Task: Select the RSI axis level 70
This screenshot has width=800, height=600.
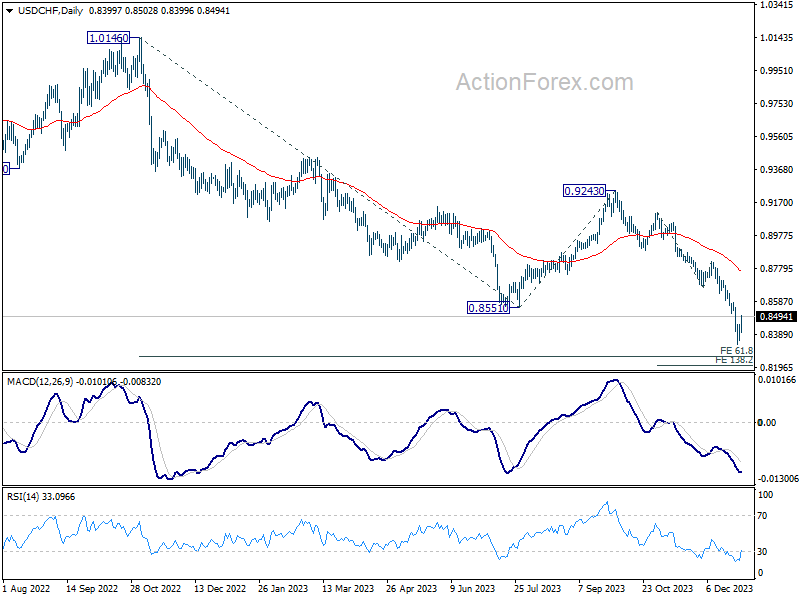Action: 762,516
